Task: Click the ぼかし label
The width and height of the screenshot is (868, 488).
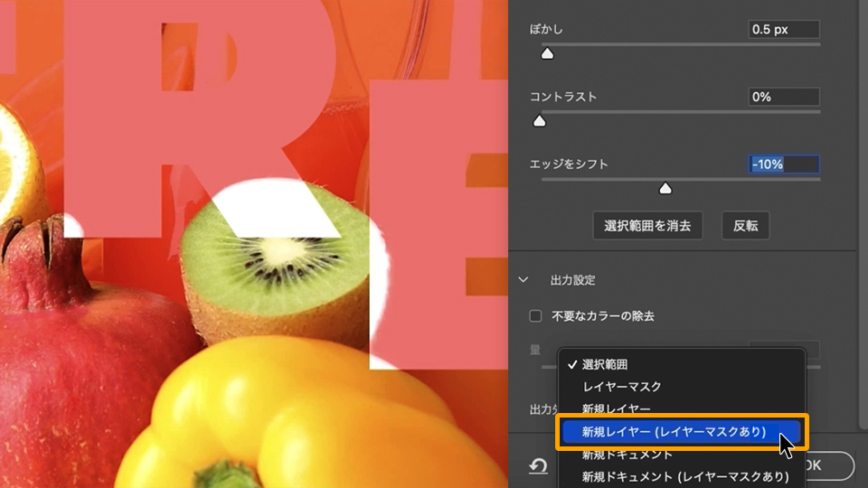Action: click(x=546, y=29)
